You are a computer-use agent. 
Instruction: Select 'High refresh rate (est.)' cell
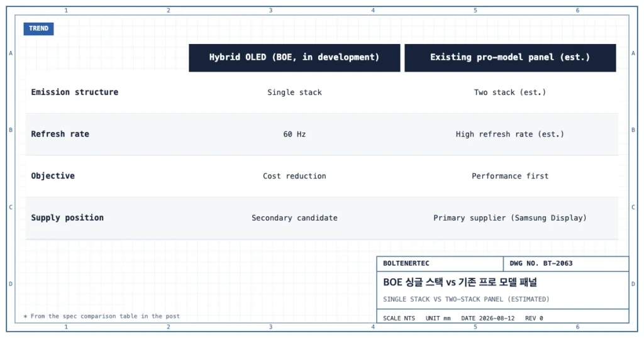510,134
